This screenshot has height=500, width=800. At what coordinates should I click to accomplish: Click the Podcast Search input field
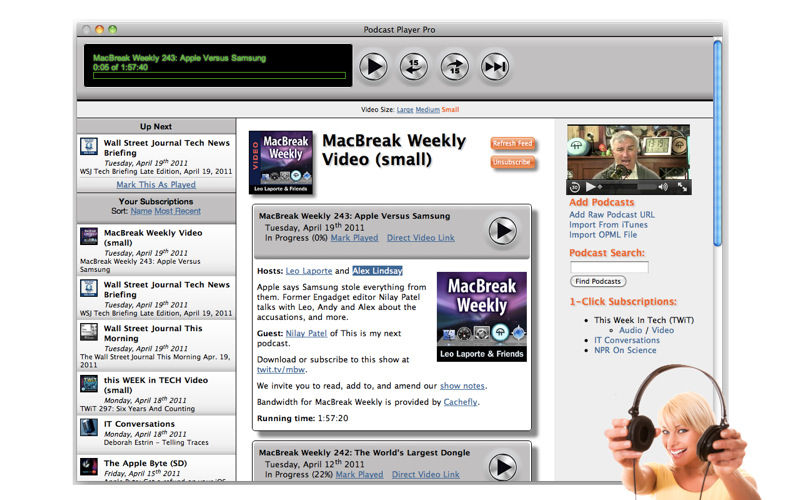coord(609,267)
